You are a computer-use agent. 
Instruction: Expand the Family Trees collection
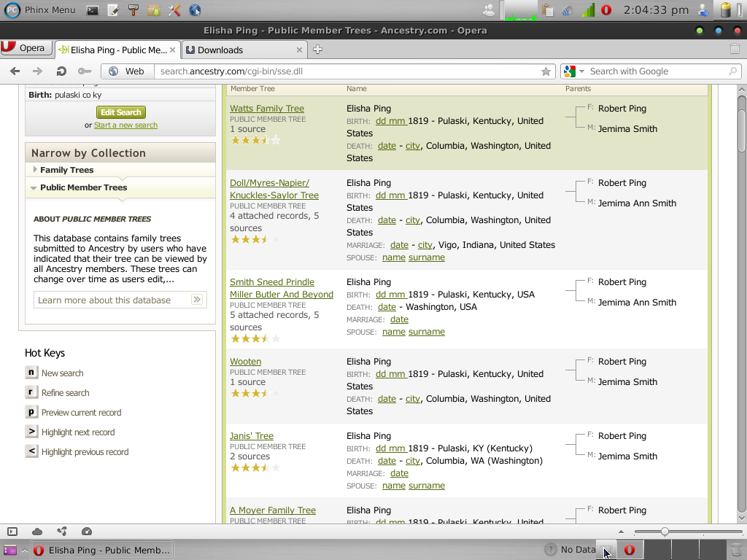pyautogui.click(x=66, y=170)
